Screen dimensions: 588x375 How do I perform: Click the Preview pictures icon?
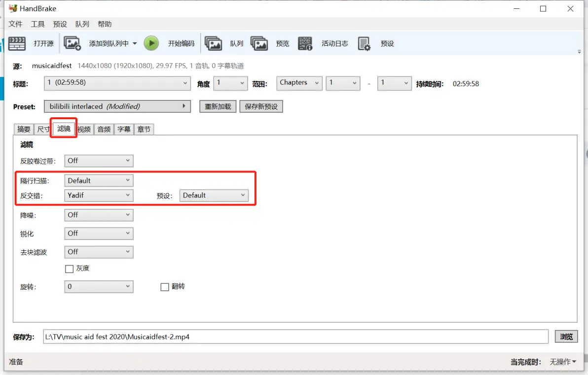(x=259, y=43)
